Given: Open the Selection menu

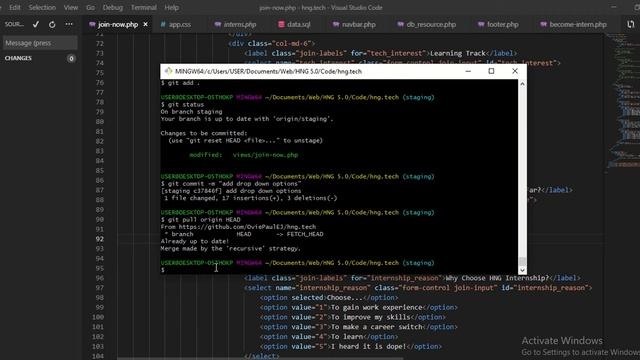Looking at the screenshot, I should 42,7.
